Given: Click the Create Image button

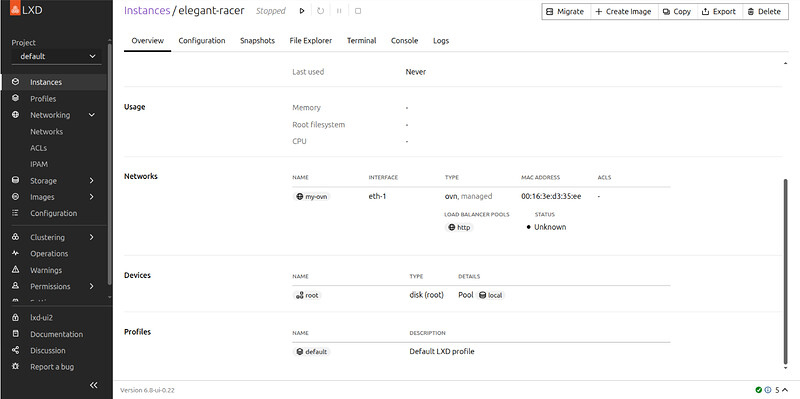Looking at the screenshot, I should [x=624, y=11].
